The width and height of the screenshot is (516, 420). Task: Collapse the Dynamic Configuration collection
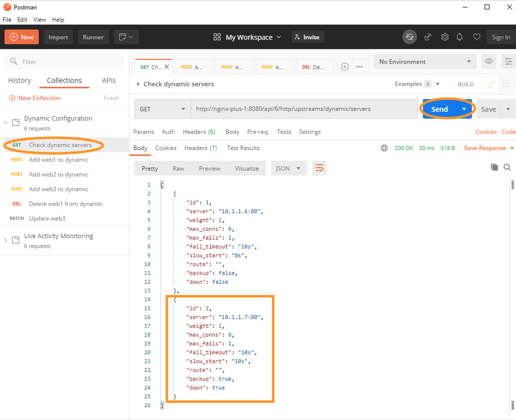[5, 123]
